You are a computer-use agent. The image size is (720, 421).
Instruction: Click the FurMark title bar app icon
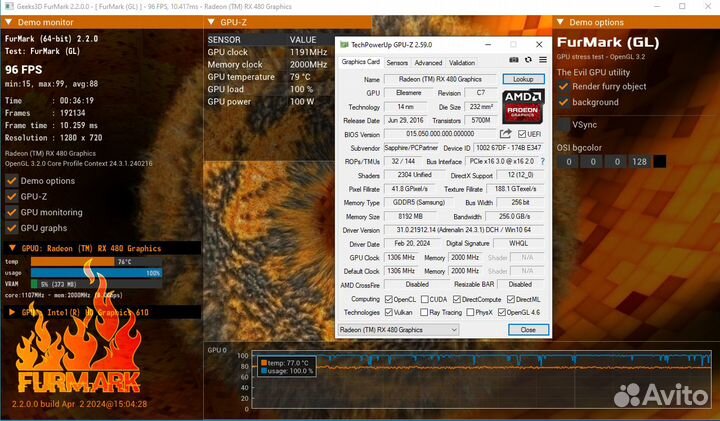[9, 6]
